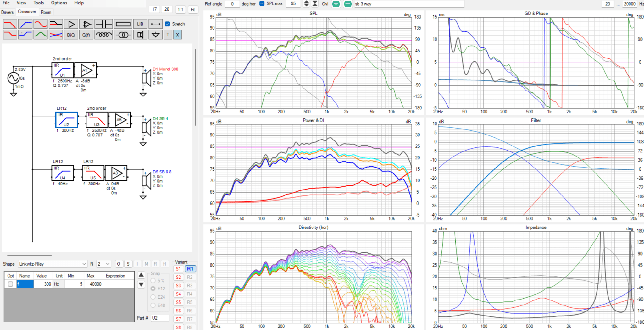Switch to the Room tab
This screenshot has height=330, width=644.
point(46,12)
